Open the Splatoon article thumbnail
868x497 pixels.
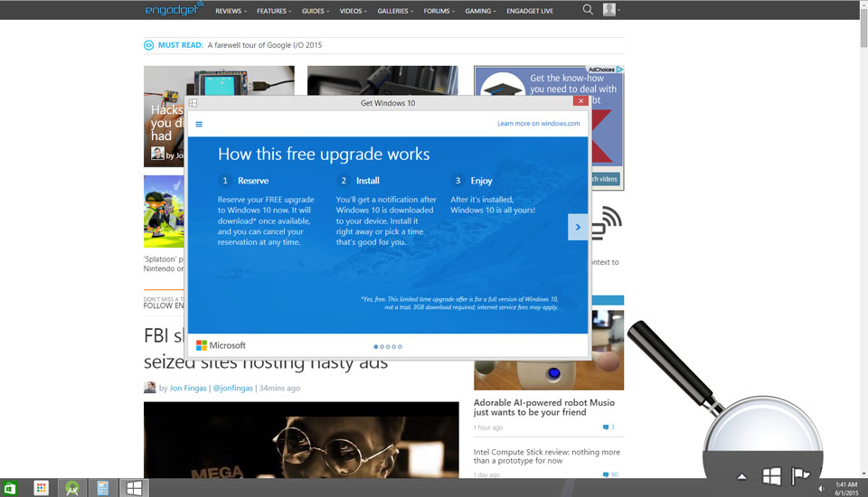[x=164, y=211]
